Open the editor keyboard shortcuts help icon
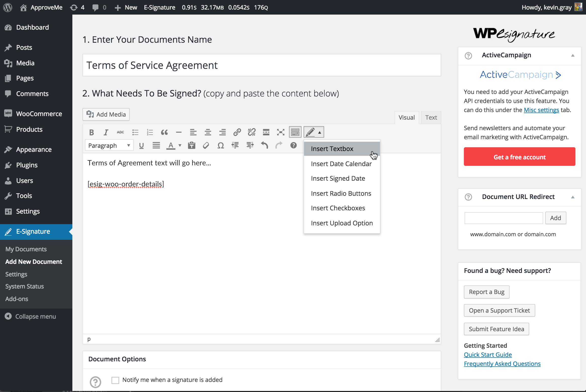This screenshot has height=392, width=586. click(293, 145)
